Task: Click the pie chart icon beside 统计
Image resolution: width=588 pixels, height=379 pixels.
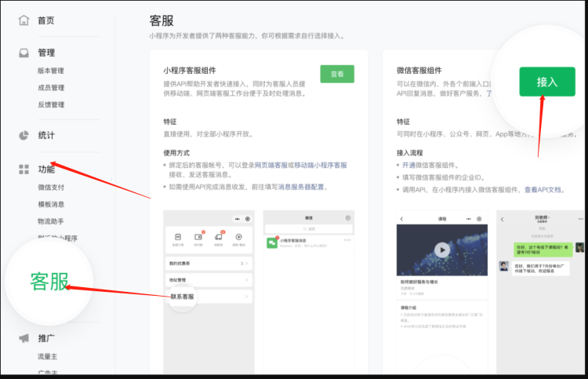Action: [24, 136]
